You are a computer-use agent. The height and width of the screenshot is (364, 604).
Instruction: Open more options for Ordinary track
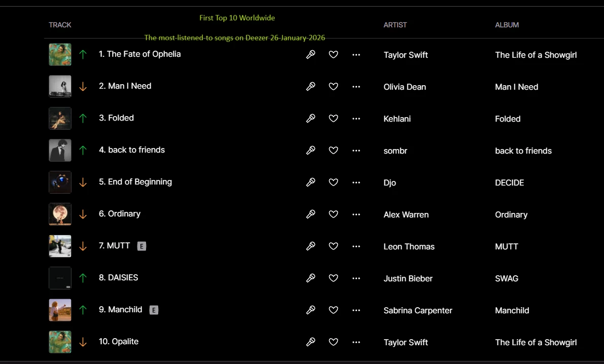(x=356, y=214)
